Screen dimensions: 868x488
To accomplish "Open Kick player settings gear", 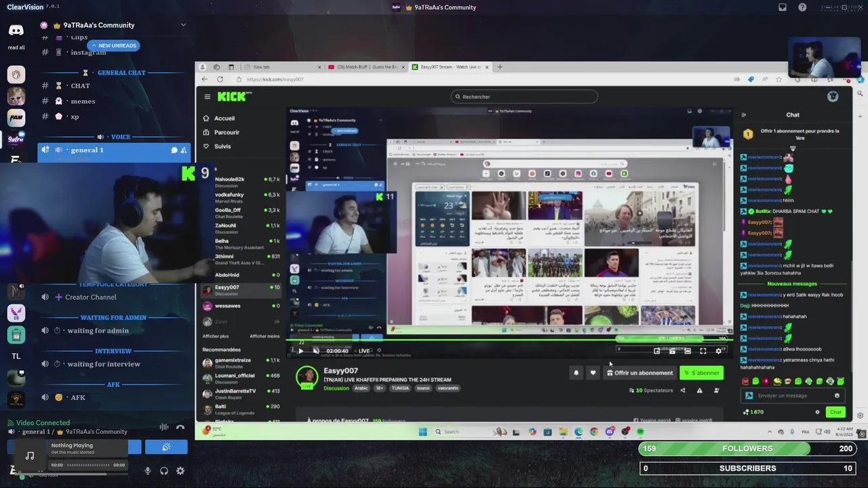I will (719, 351).
